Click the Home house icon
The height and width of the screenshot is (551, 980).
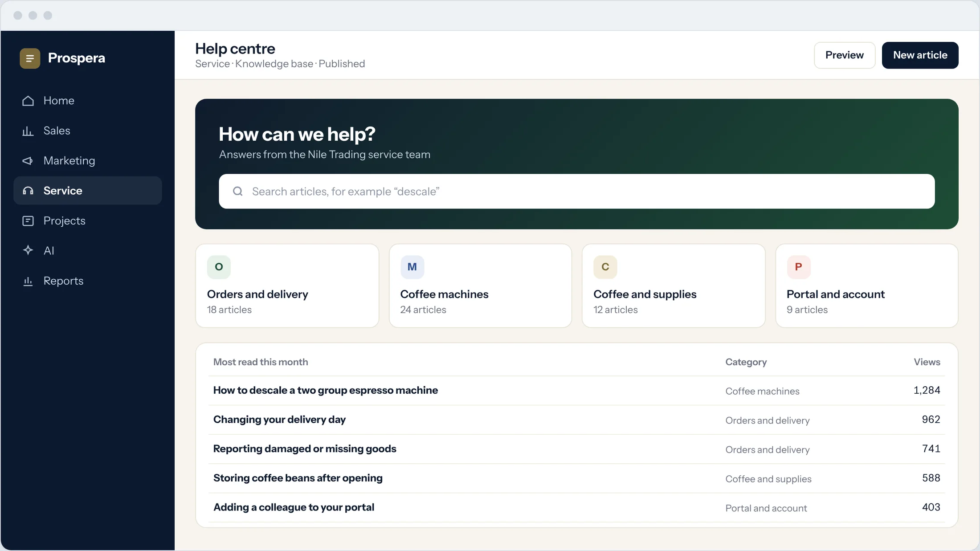[x=28, y=101]
